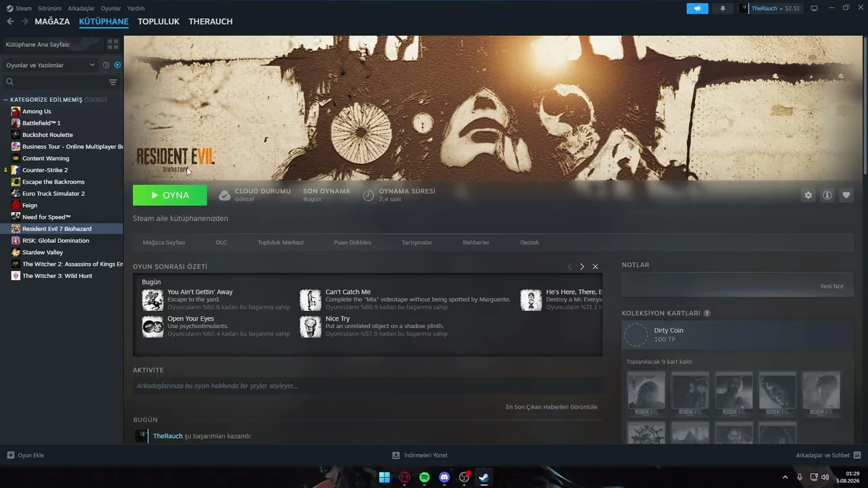
Task: Click the Steam icon in the taskbar
Action: [484, 477]
